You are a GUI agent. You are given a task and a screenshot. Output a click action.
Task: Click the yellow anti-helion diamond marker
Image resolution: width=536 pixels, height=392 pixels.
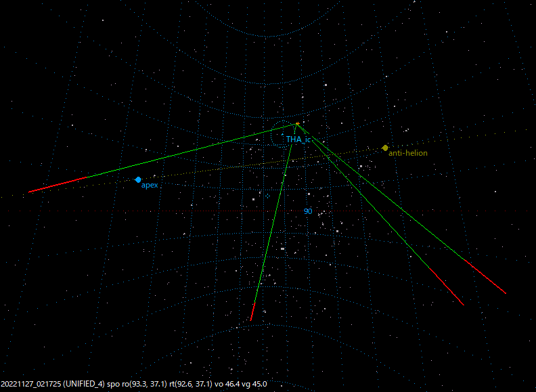point(385,148)
